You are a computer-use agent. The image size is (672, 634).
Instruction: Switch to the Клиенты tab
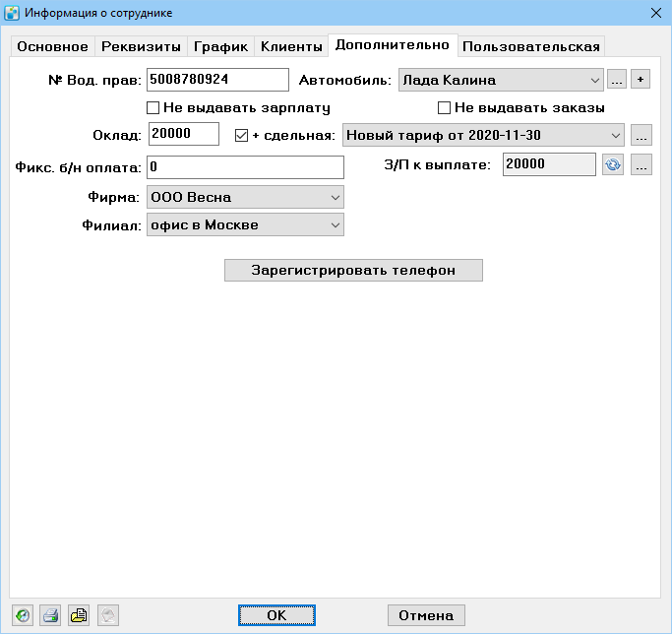(291, 46)
